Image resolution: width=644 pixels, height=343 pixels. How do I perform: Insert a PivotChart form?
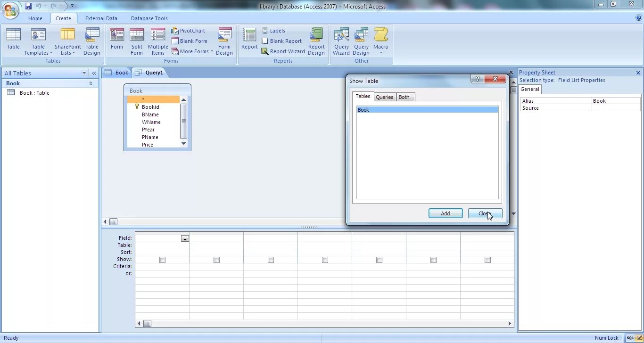188,31
